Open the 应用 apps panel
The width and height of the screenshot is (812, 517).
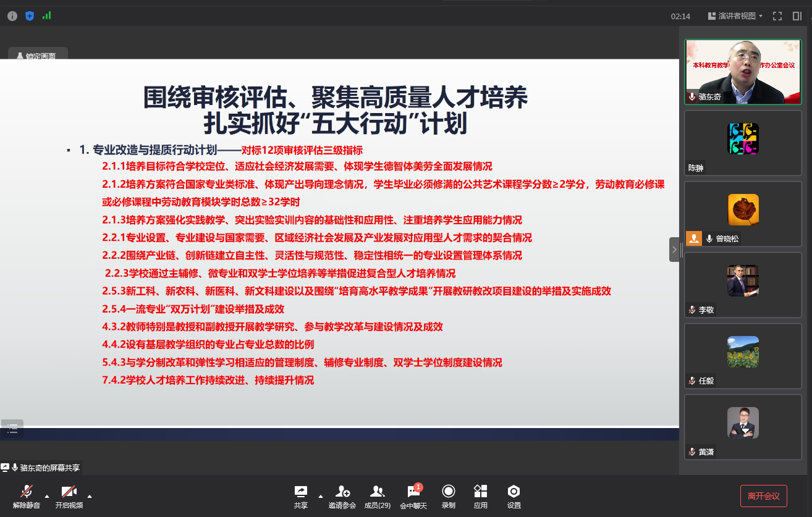click(480, 496)
